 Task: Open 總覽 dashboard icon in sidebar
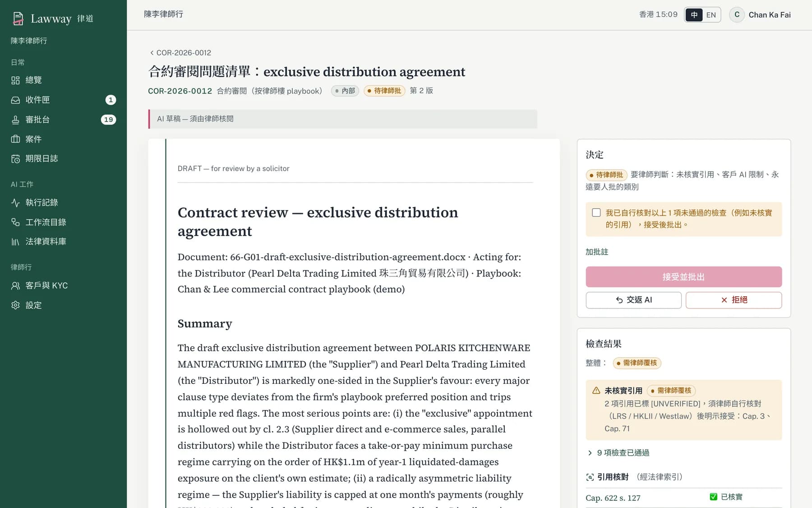tap(15, 80)
